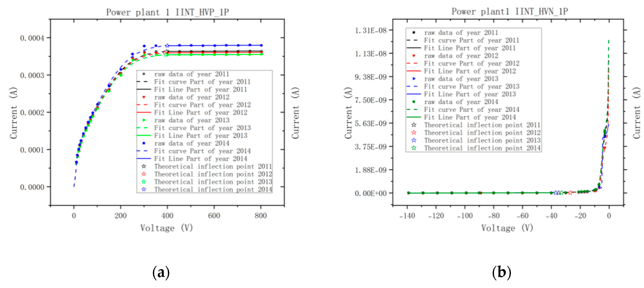Click blue triangle raw data 2013 marker in right legend
This screenshot has width=644, height=288.
pyautogui.click(x=414, y=79)
